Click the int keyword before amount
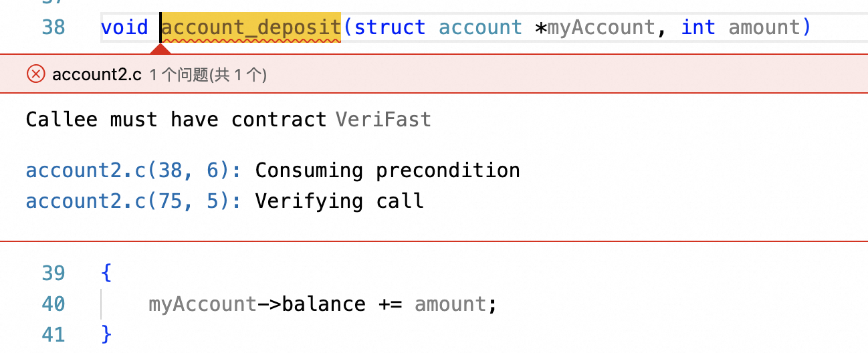This screenshot has width=868, height=353. pyautogui.click(x=698, y=27)
